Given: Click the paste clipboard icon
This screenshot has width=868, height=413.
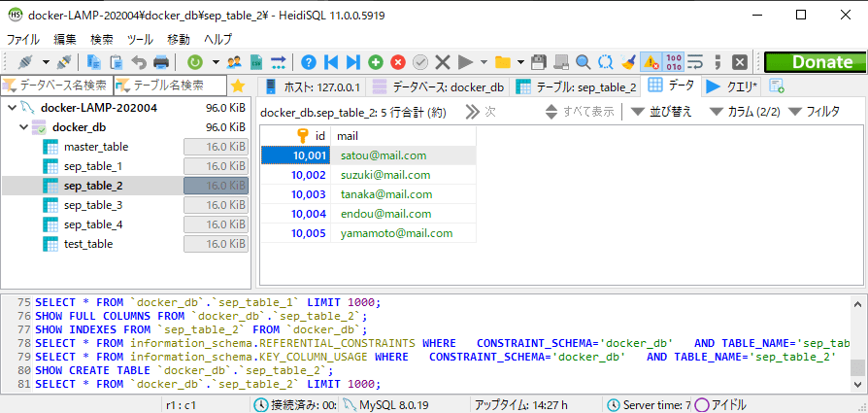Looking at the screenshot, I should (116, 62).
